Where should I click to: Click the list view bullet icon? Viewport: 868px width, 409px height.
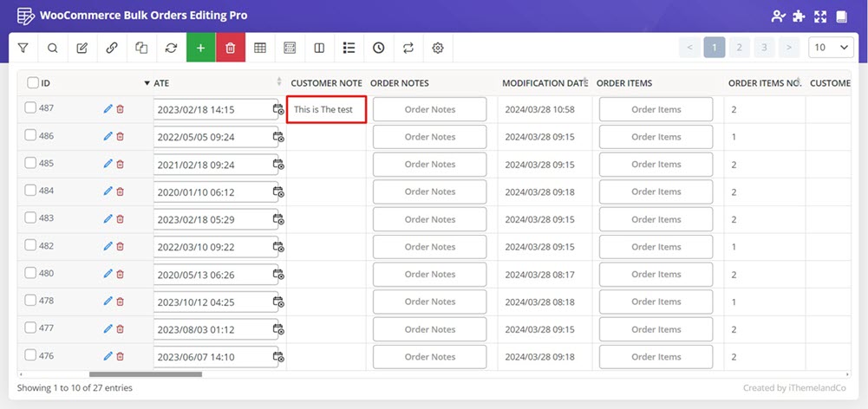tap(349, 48)
